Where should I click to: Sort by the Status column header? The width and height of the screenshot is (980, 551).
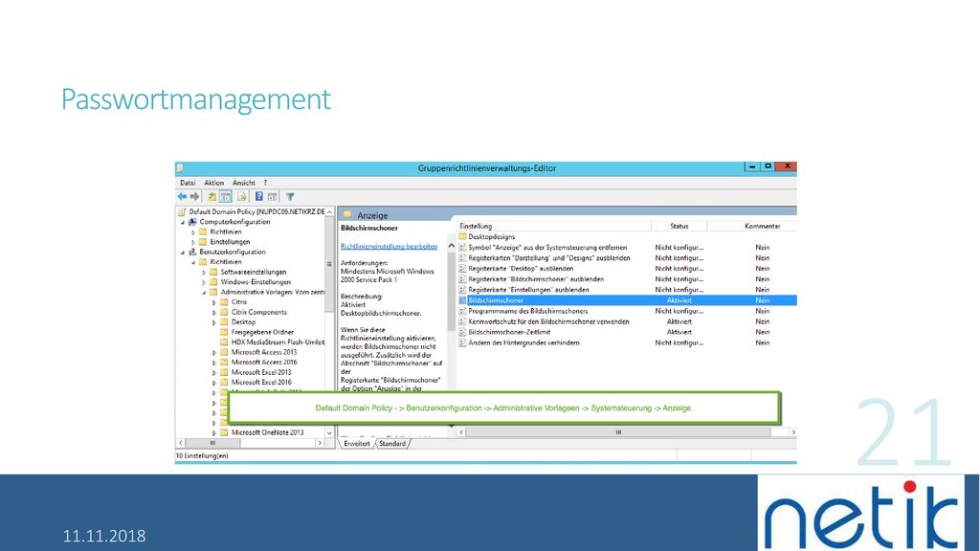pos(679,226)
